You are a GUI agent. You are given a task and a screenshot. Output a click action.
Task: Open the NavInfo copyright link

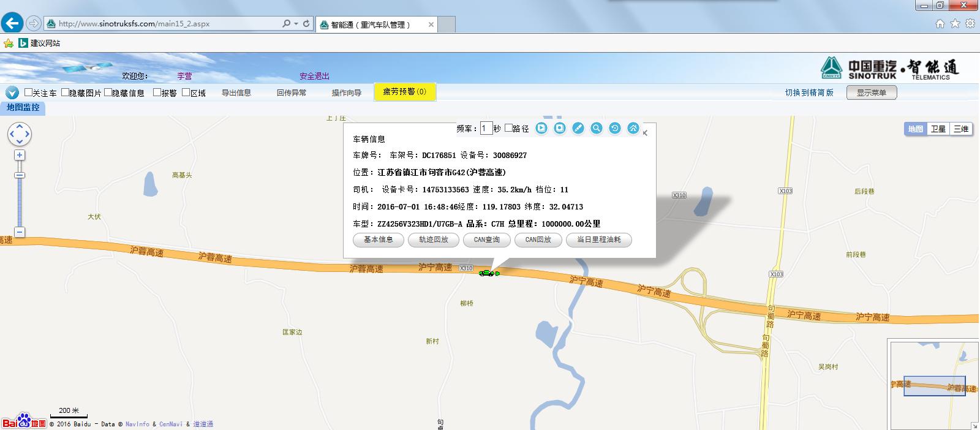137,424
